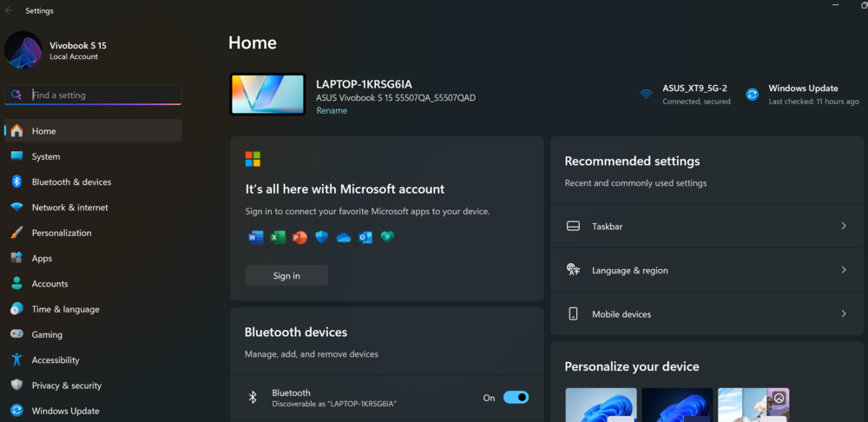Image resolution: width=868 pixels, height=422 pixels.
Task: Open the System settings label
Action: [46, 156]
